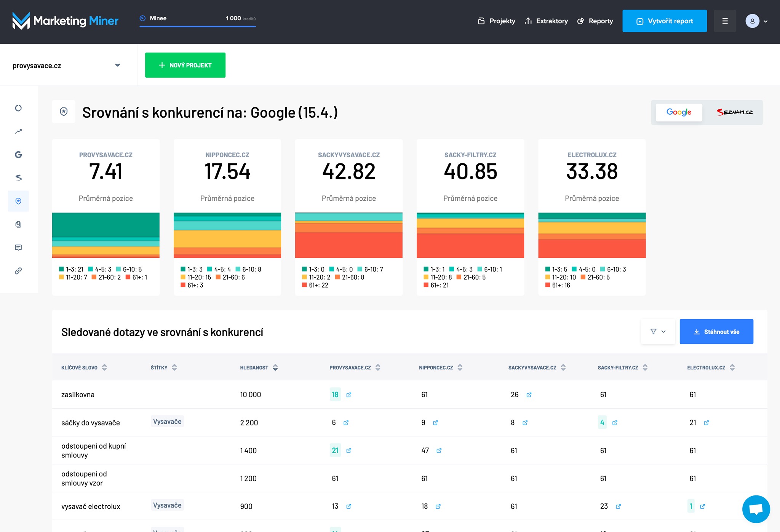This screenshot has height=532, width=780.
Task: Open the documents sidebar icon
Action: [18, 224]
